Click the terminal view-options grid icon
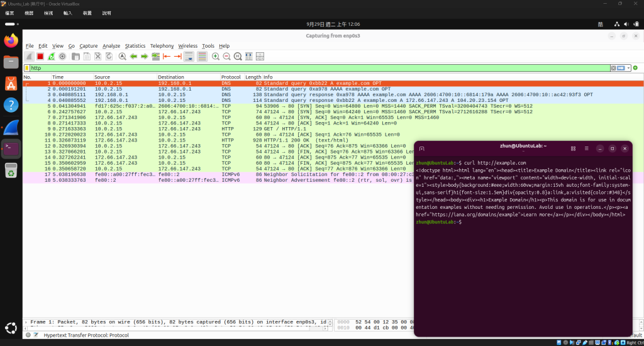644x346 pixels. [573, 148]
